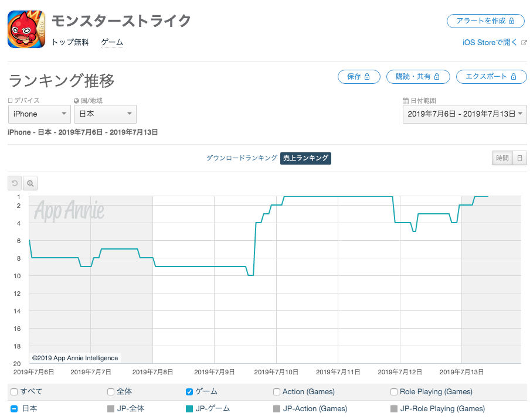Click the アラートを作成 button
530x420 pixels.
pyautogui.click(x=485, y=21)
